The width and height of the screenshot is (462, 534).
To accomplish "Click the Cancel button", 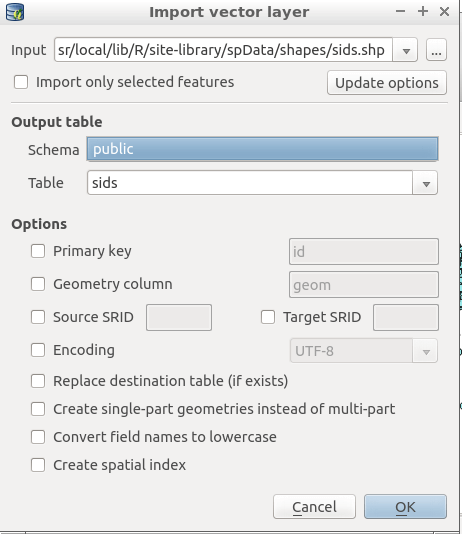I will [314, 507].
